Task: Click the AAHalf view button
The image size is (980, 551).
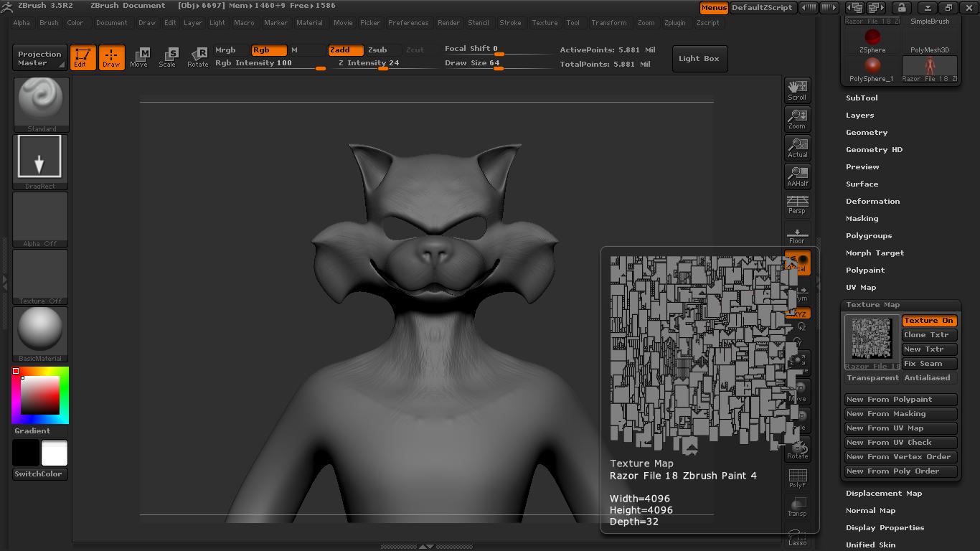Action: tap(797, 176)
